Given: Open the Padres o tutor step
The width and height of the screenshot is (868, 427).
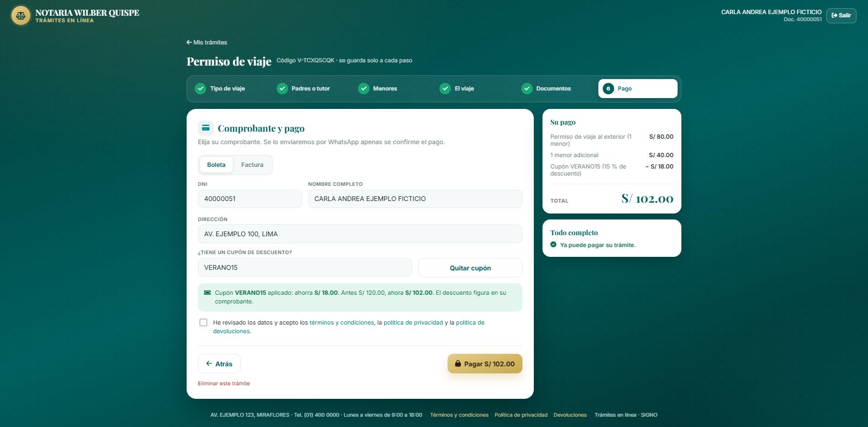Looking at the screenshot, I should click(310, 88).
